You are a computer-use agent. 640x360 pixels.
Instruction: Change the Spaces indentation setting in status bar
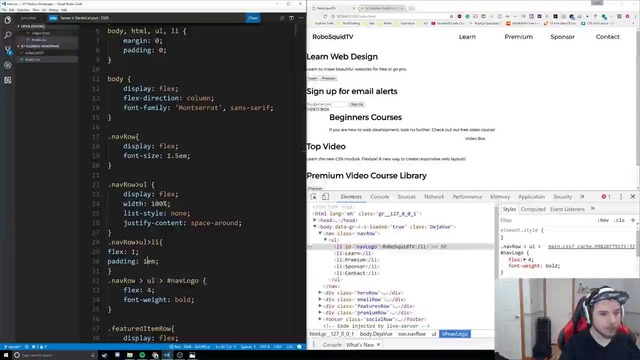click(x=248, y=347)
